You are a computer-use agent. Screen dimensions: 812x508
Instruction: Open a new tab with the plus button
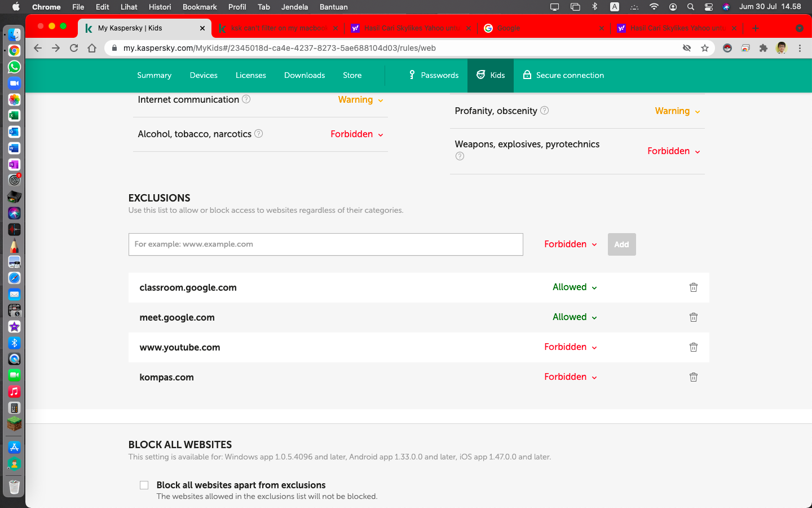coord(756,28)
